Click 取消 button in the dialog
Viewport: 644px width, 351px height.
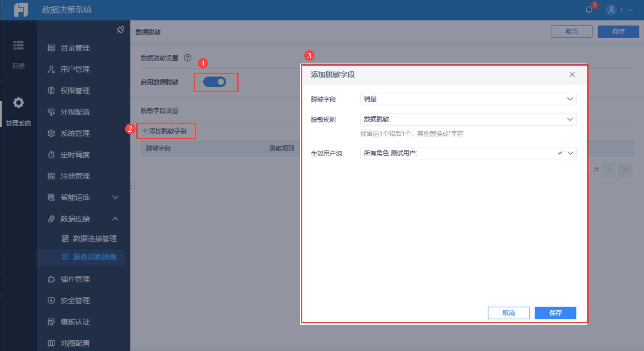(508, 313)
